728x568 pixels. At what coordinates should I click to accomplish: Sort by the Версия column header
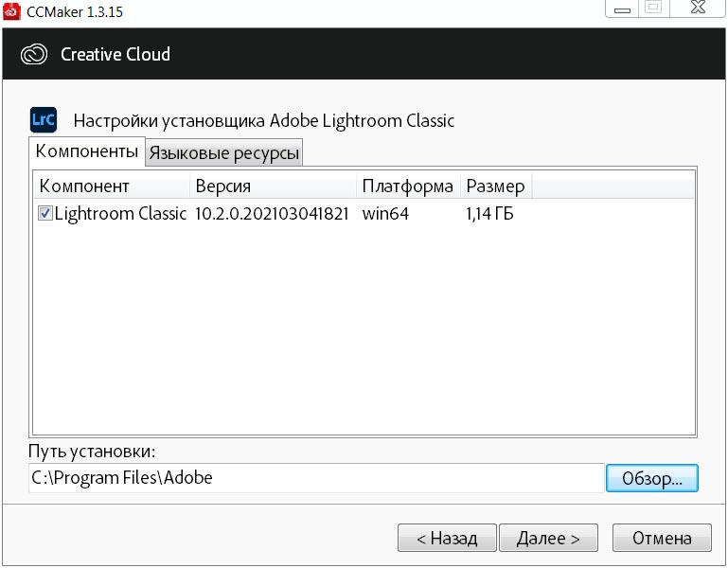click(273, 186)
